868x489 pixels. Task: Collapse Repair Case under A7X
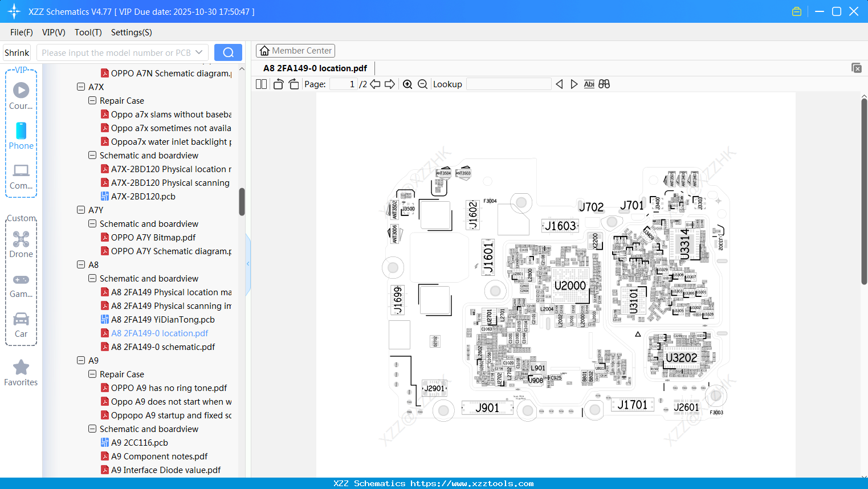(92, 101)
